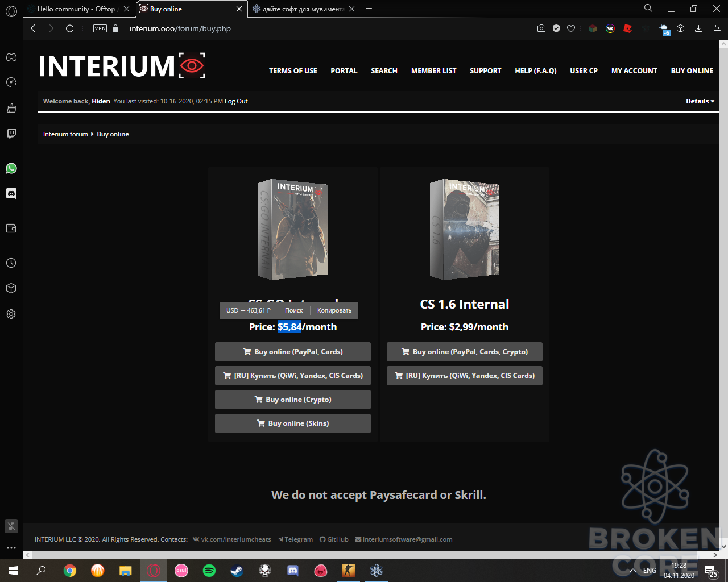
Task: Open Steam from the Windows taskbar
Action: pos(237,570)
